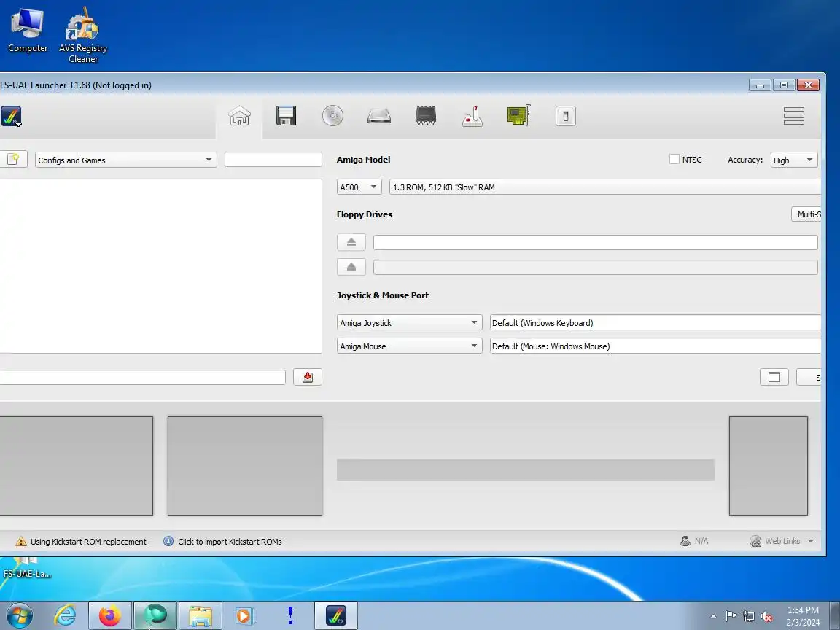This screenshot has height=630, width=840.
Task: Launch Internet Explorer from taskbar
Action: [x=66, y=615]
